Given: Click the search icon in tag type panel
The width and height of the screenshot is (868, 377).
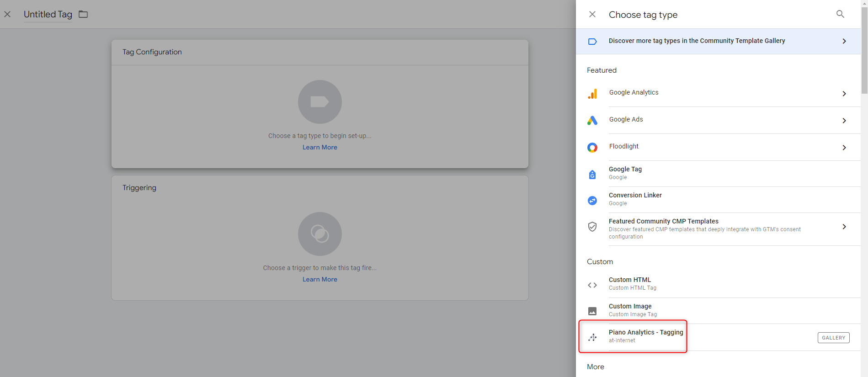Looking at the screenshot, I should [x=840, y=14].
